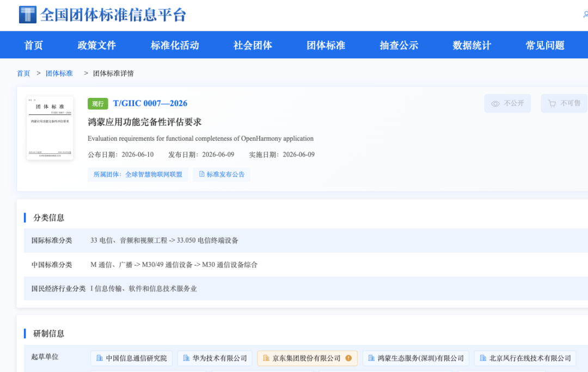Click the 团体标准详情 breadcrumb text
The width and height of the screenshot is (588, 372).
tap(113, 73)
